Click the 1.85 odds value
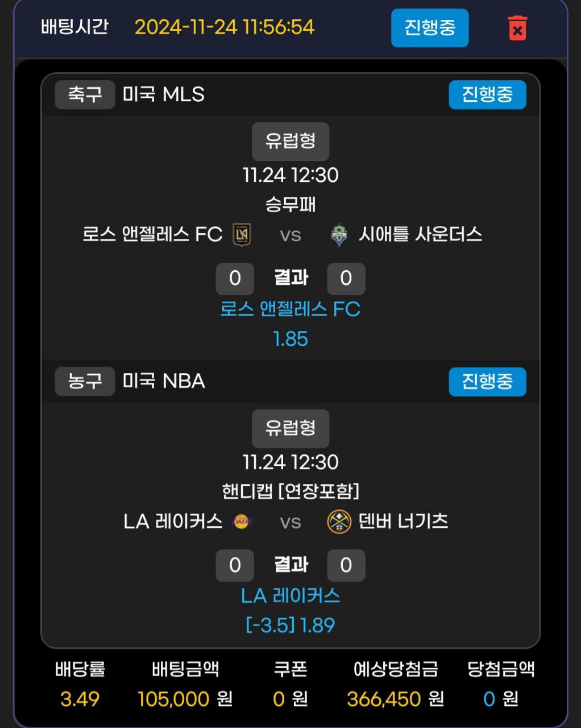The image size is (581, 728). (x=290, y=340)
